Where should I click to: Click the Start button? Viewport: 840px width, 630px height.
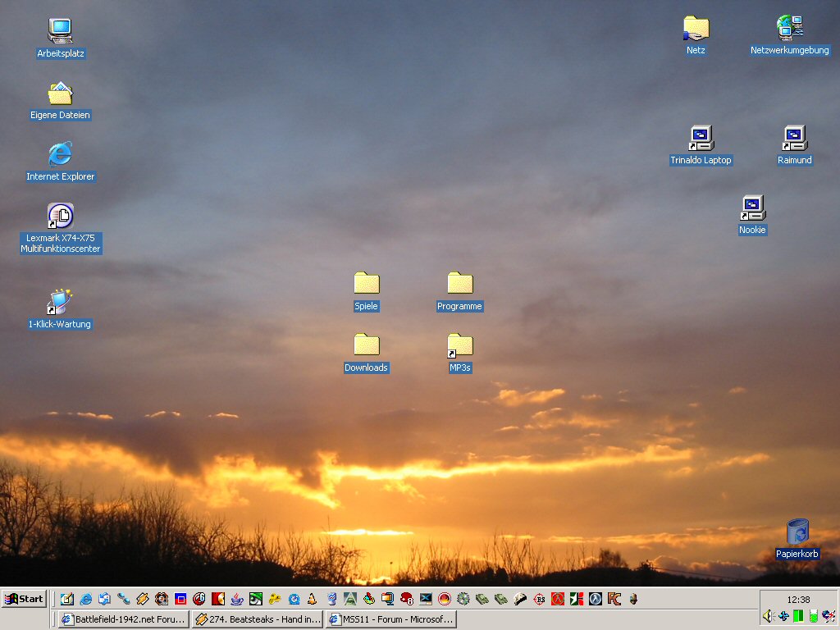point(24,599)
